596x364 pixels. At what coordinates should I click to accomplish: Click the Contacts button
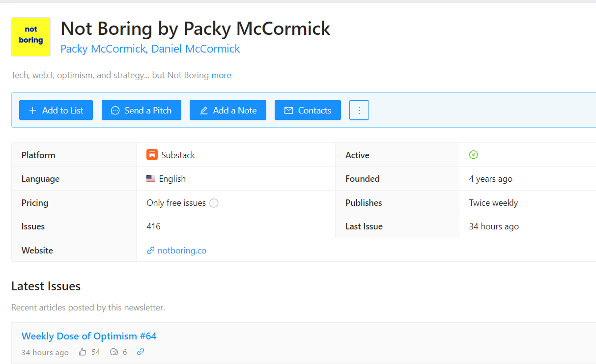[x=308, y=110]
